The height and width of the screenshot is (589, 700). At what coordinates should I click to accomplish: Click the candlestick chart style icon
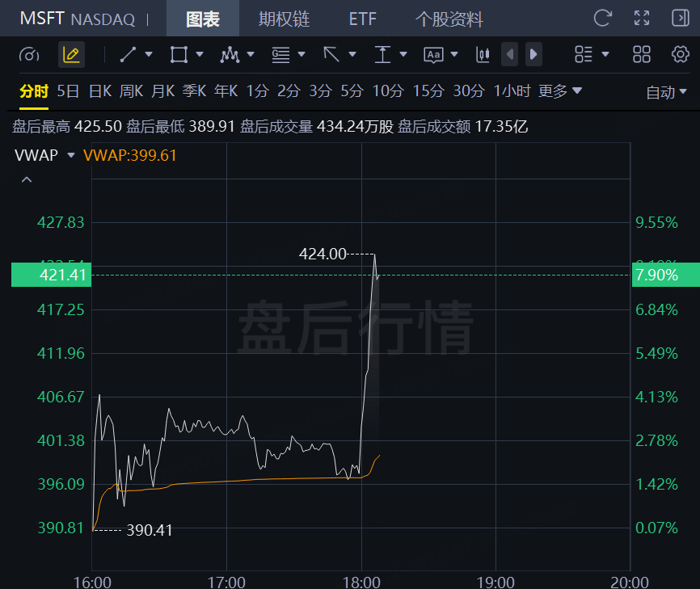pyautogui.click(x=483, y=54)
